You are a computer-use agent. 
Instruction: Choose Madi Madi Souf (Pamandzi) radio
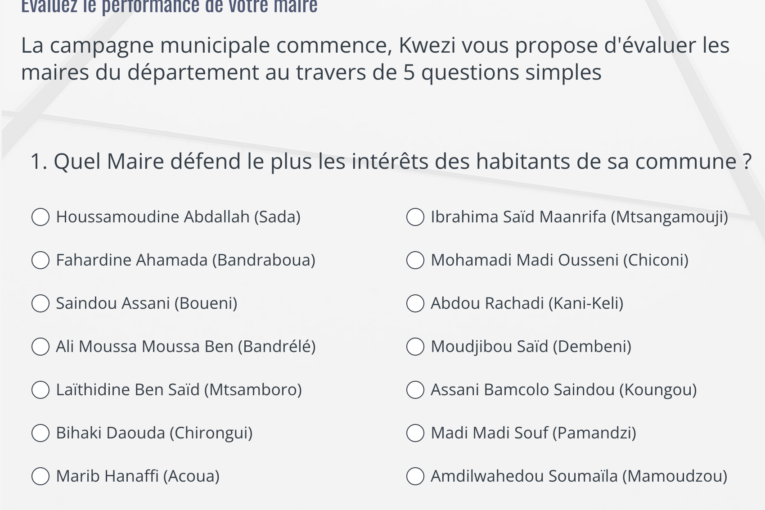click(415, 433)
